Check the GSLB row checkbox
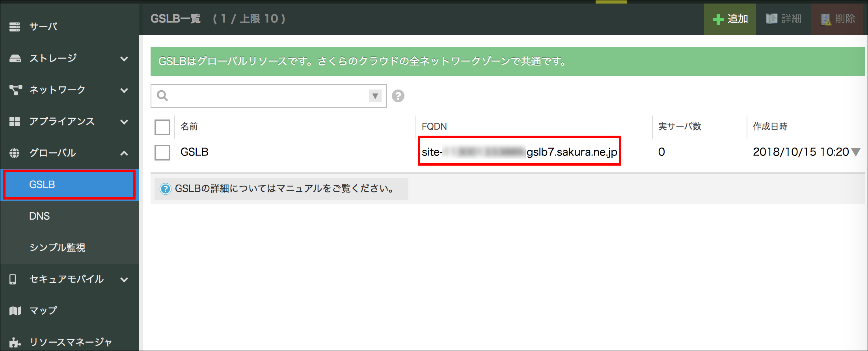This screenshot has height=351, width=868. click(x=162, y=152)
